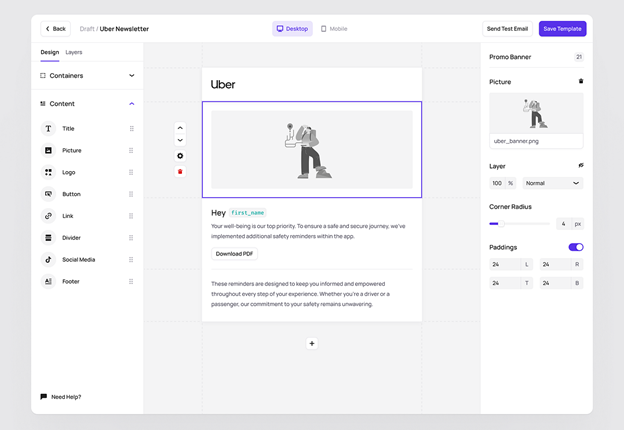Click the Picture content icon
624x430 pixels.
(x=48, y=150)
